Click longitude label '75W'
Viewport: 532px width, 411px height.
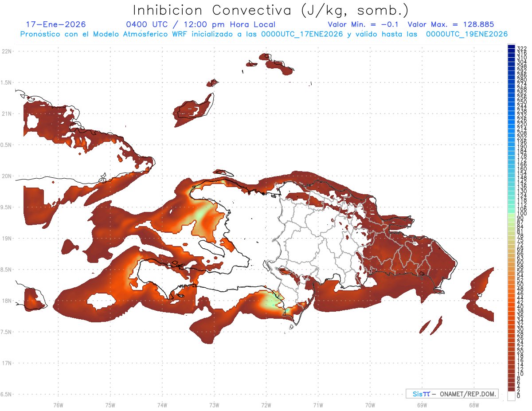110,404
